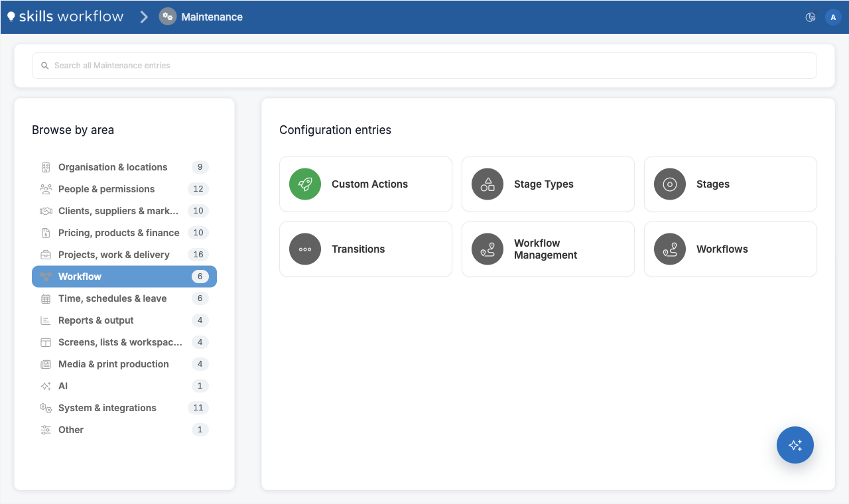Focus the Search all Maintenance entries field
This screenshot has width=849, height=504.
pyautogui.click(x=424, y=66)
